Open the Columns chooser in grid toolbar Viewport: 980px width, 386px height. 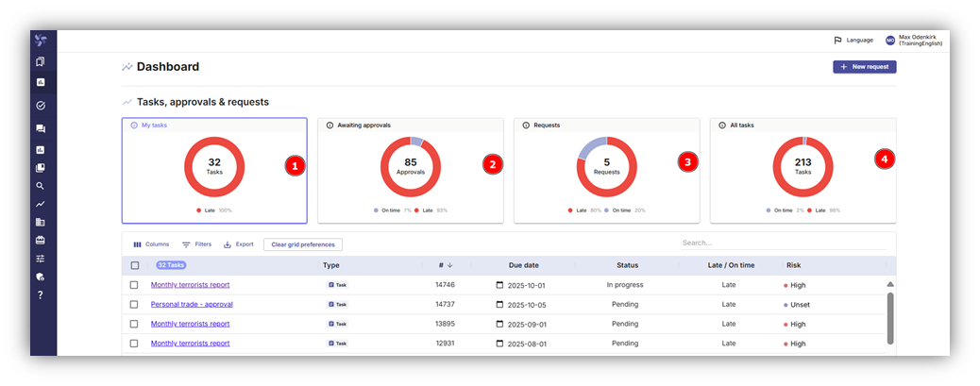point(151,244)
